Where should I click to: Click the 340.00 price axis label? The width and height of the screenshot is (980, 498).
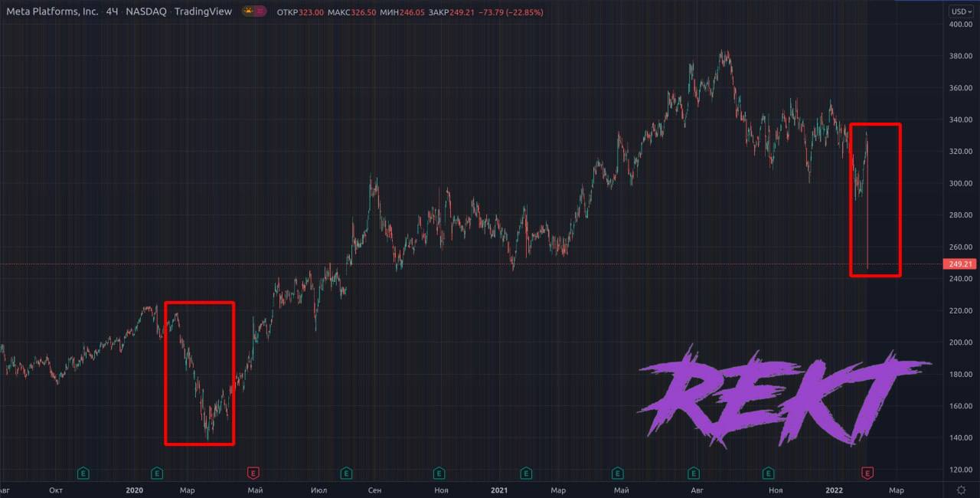pos(961,120)
